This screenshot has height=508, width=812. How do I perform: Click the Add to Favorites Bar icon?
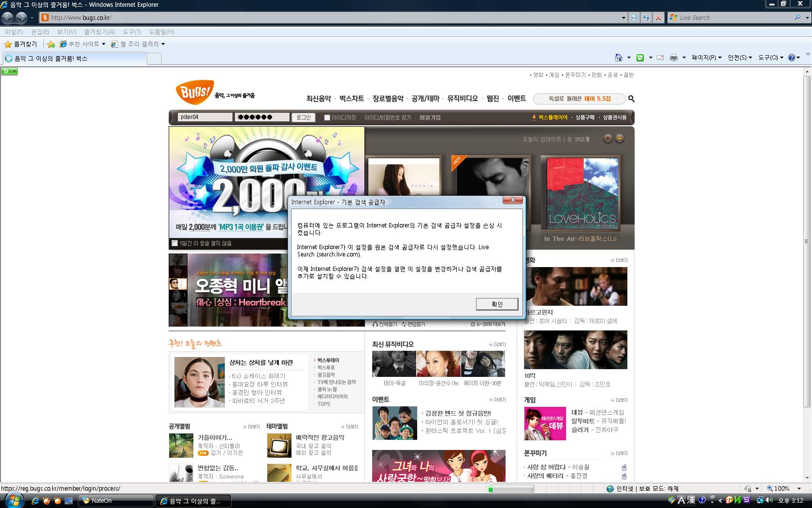[51, 44]
